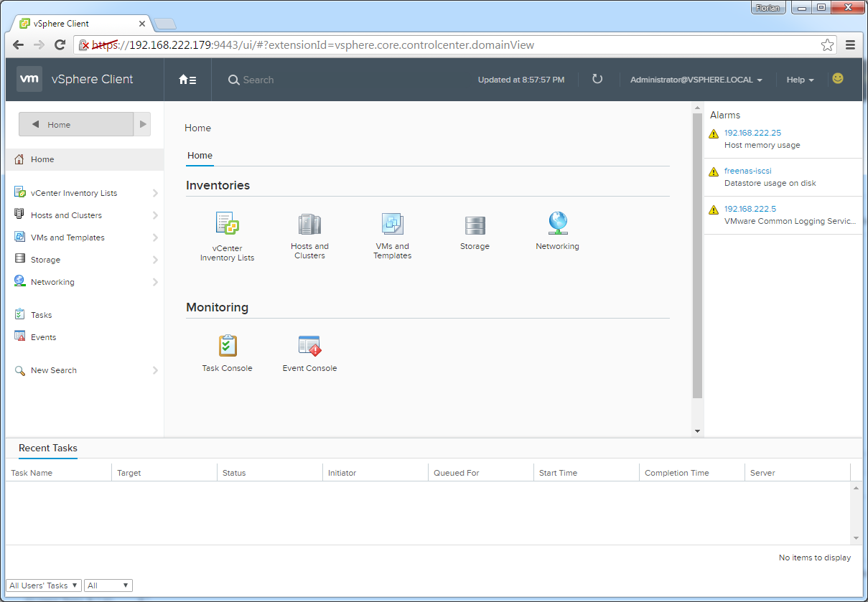Go back in the browser
Image resolution: width=868 pixels, height=602 pixels.
click(19, 45)
